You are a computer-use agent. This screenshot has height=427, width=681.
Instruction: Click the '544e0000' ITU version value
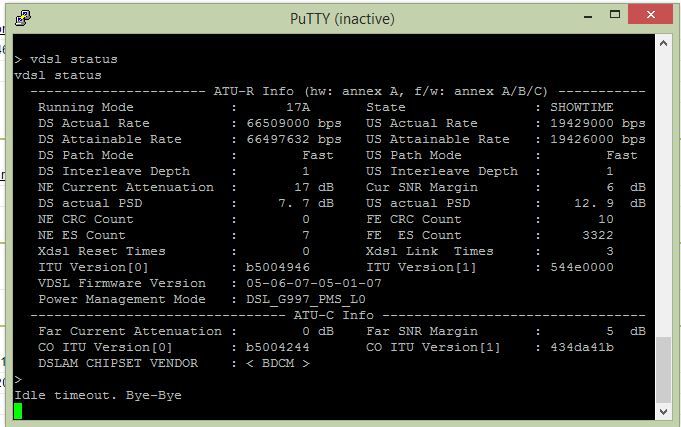click(x=582, y=268)
